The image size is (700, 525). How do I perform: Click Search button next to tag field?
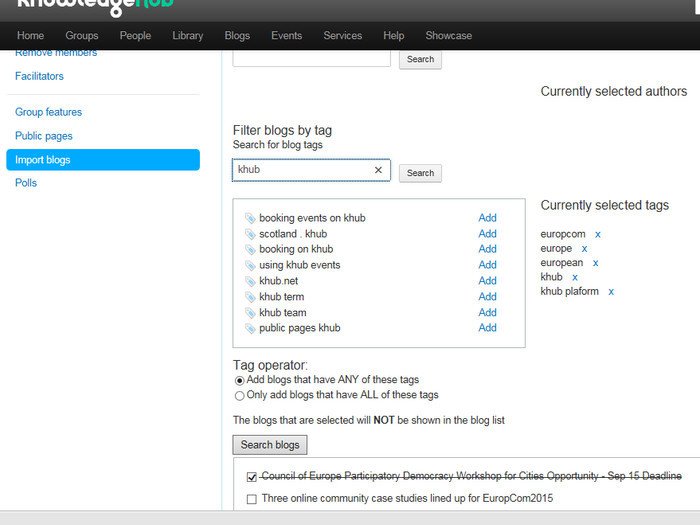(x=420, y=173)
